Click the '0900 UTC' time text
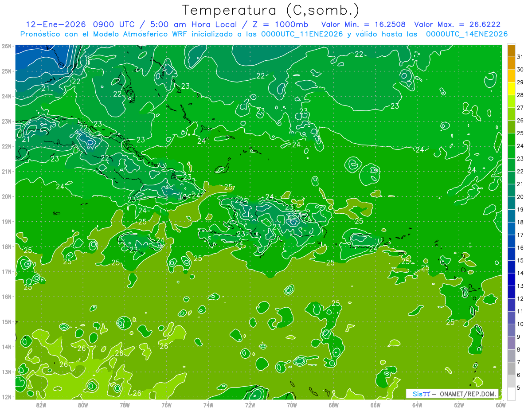Screen dimensions: 532x411 (114, 24)
